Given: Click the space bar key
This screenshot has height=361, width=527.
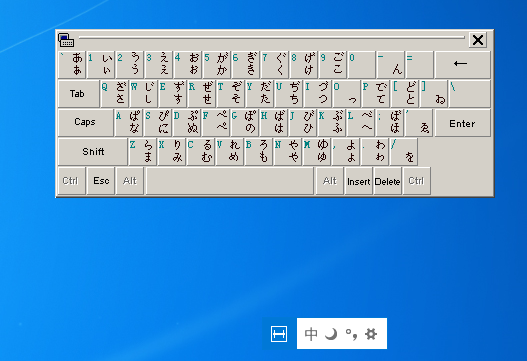Looking at the screenshot, I should coord(230,181).
